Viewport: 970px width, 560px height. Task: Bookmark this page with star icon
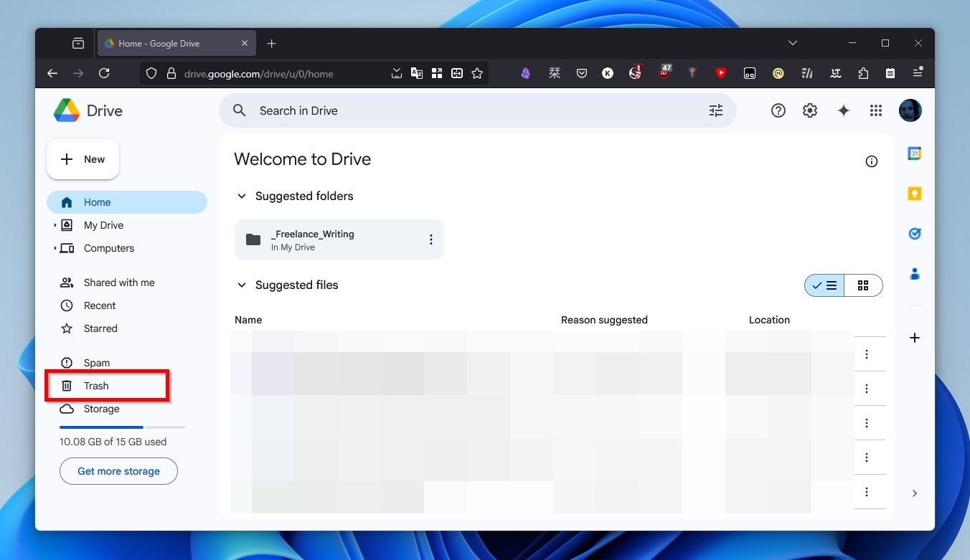point(477,73)
